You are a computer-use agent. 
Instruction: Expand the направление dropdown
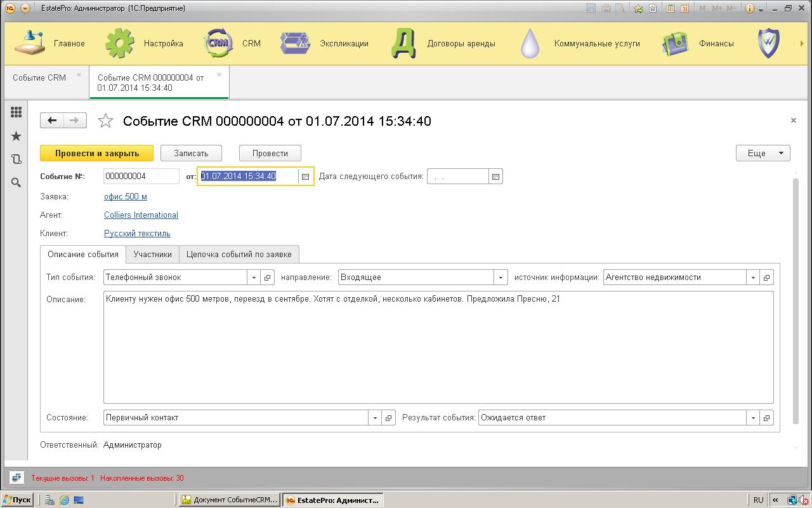[501, 277]
